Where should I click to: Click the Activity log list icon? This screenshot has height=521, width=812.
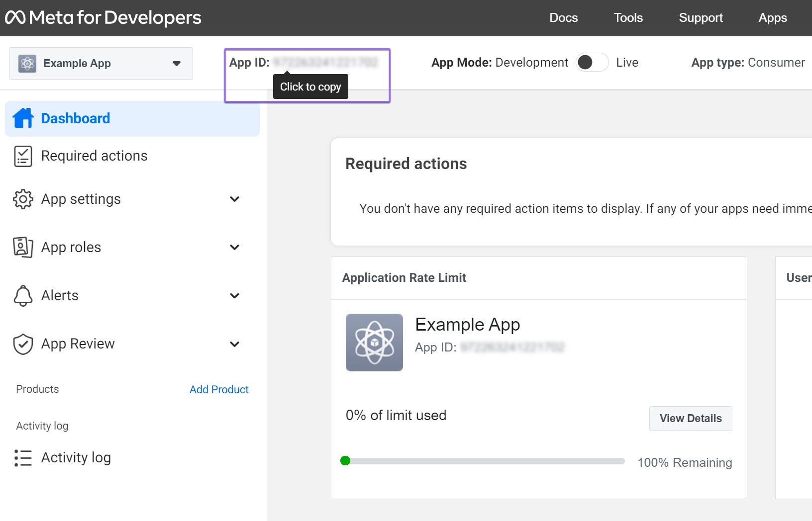click(23, 458)
